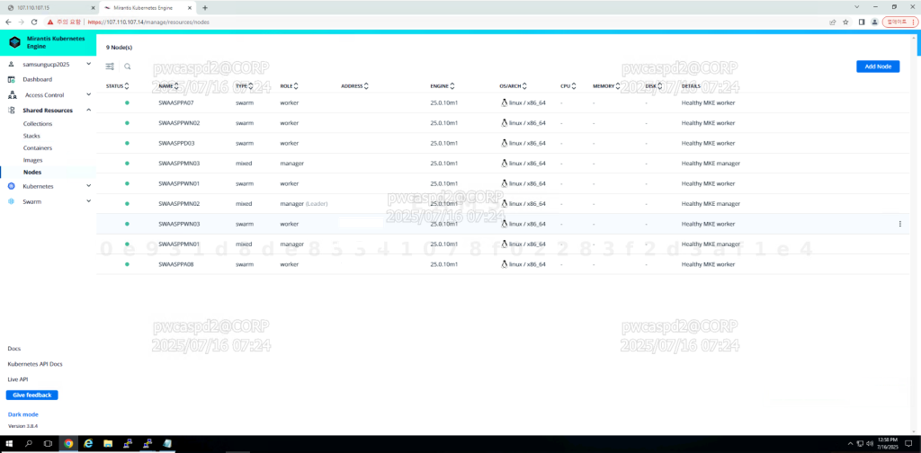The image size is (921, 453).
Task: Click the Shared Resources sidebar icon
Action: (12, 110)
